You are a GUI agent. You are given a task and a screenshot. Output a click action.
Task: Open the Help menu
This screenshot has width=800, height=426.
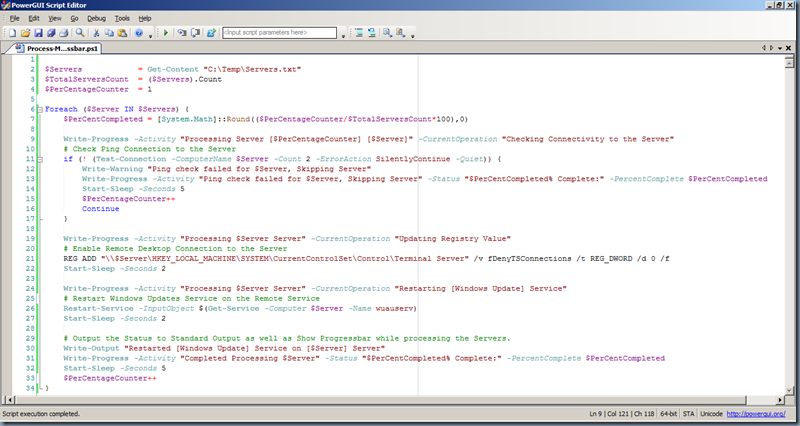(x=145, y=18)
